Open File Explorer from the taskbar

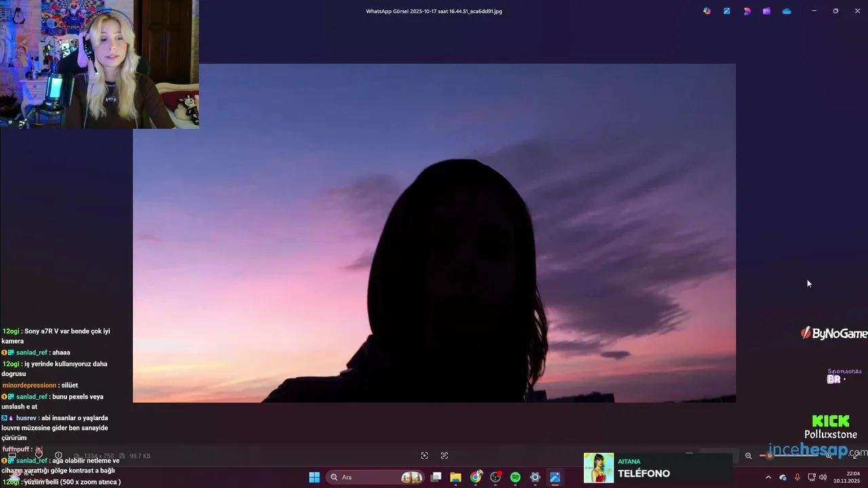click(456, 477)
